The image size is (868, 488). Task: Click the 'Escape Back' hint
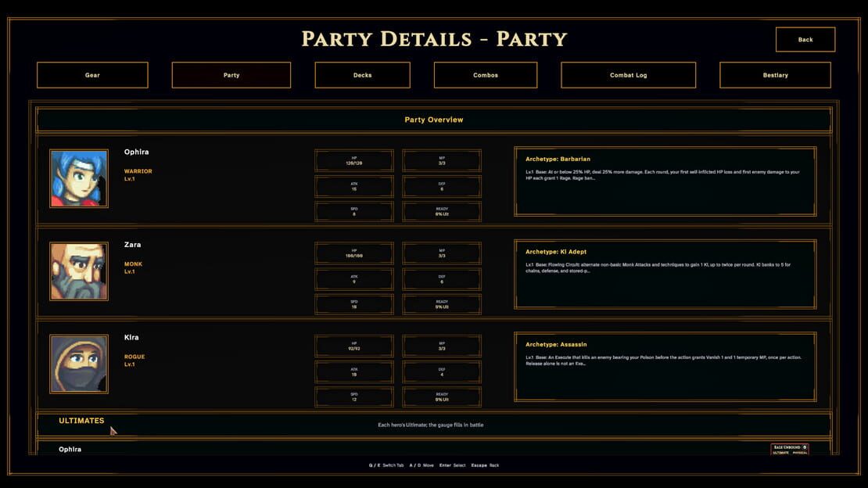(485, 465)
